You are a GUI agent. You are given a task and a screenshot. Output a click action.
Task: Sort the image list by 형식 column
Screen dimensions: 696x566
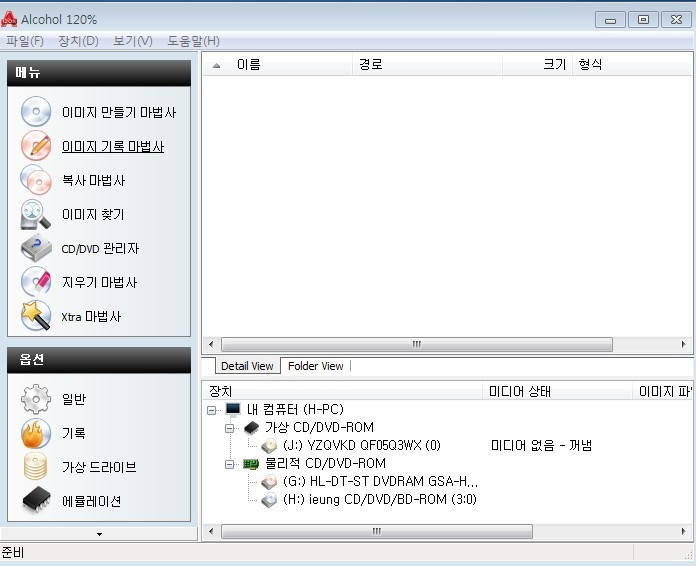point(633,65)
